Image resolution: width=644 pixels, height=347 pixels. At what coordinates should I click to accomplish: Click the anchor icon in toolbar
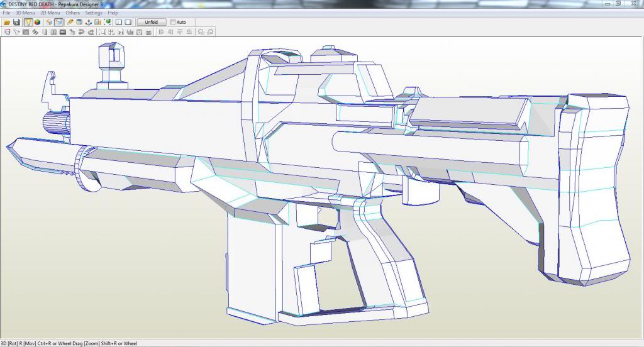pyautogui.click(x=88, y=22)
